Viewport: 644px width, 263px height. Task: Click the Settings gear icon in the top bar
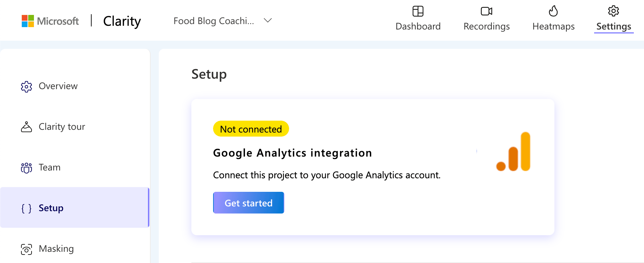click(x=613, y=11)
